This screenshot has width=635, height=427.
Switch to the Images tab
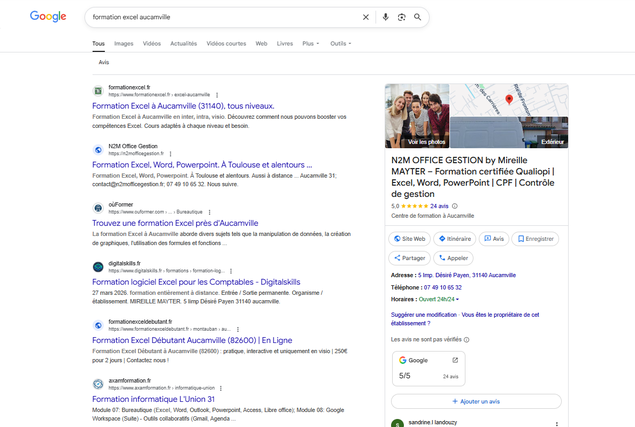124,43
